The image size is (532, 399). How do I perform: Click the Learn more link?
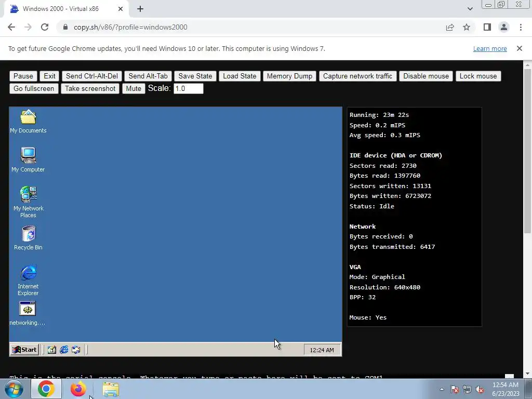490,48
